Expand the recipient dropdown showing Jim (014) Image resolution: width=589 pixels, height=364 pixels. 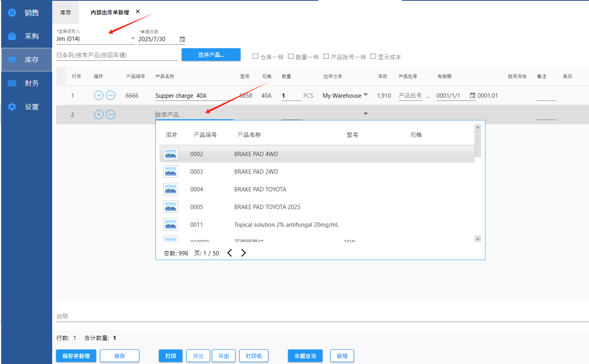[133, 39]
